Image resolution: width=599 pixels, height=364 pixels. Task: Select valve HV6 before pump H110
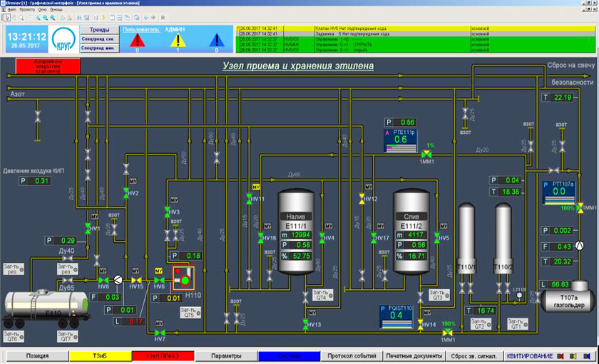(x=159, y=281)
